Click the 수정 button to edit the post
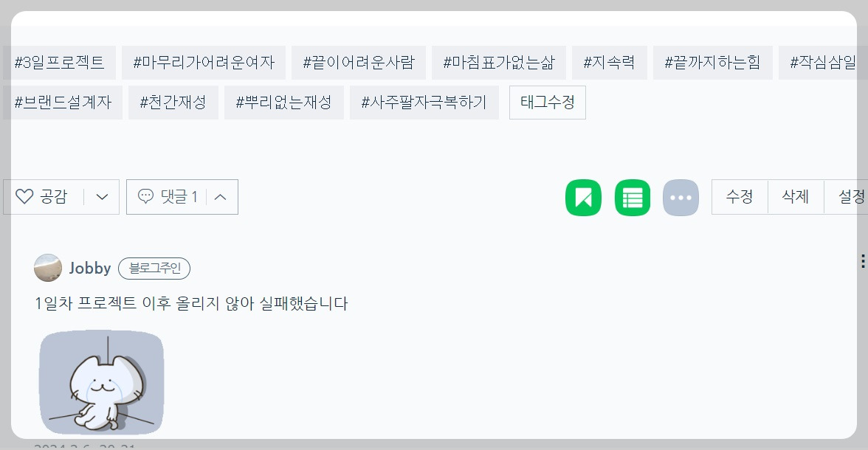Viewport: 868px width, 450px height. 740,196
